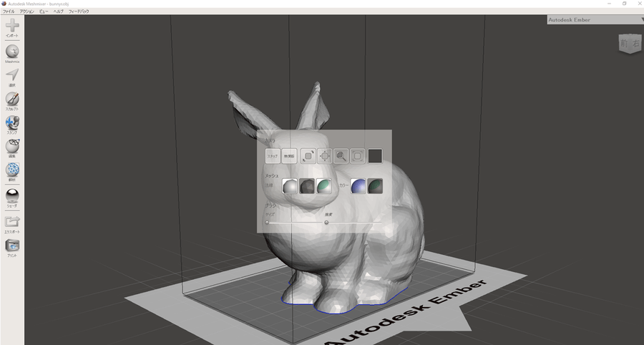This screenshot has width=644, height=345.
Task: Open the Feedback (フィードバック) menu
Action: tap(79, 11)
